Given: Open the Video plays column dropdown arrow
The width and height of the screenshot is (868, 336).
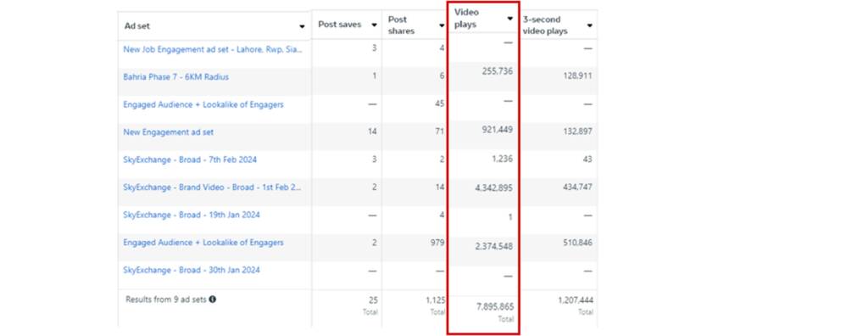Looking at the screenshot, I should tap(509, 19).
